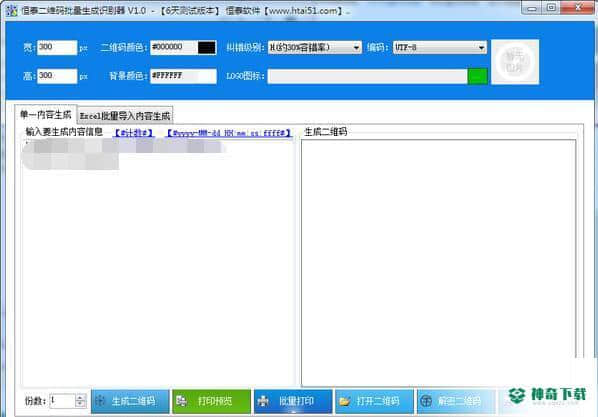
Task: Open the UTF-8 encoding dropdown
Action: (440, 47)
